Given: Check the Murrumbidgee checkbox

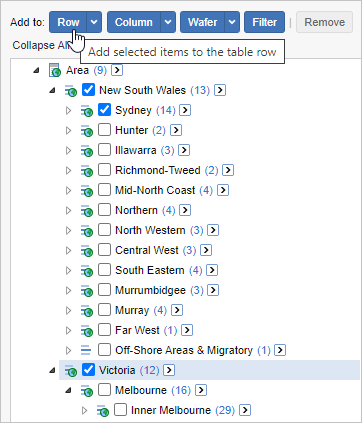Looking at the screenshot, I should tap(104, 290).
